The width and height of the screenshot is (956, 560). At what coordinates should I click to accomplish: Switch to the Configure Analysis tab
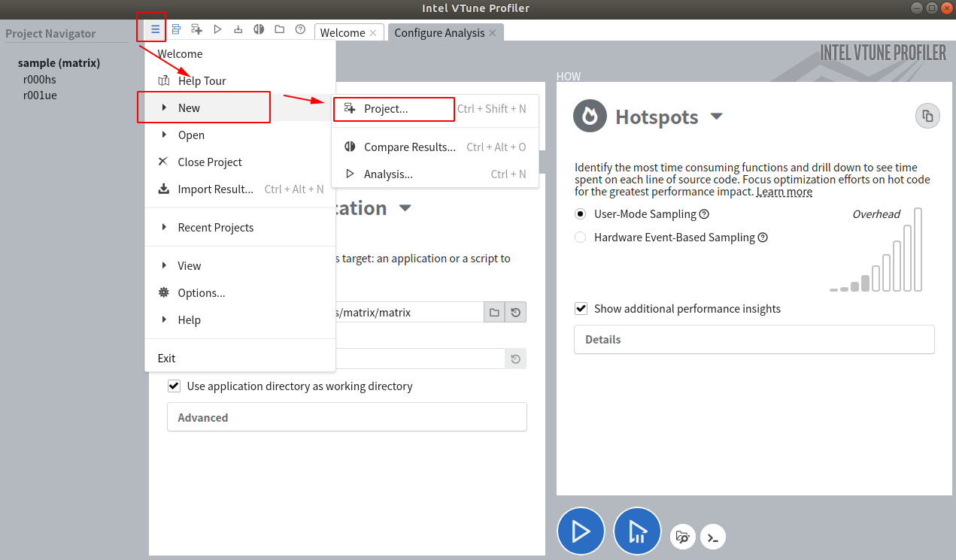439,33
